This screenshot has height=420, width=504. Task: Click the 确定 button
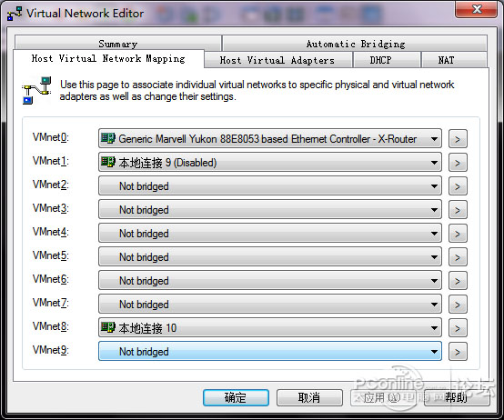click(236, 397)
